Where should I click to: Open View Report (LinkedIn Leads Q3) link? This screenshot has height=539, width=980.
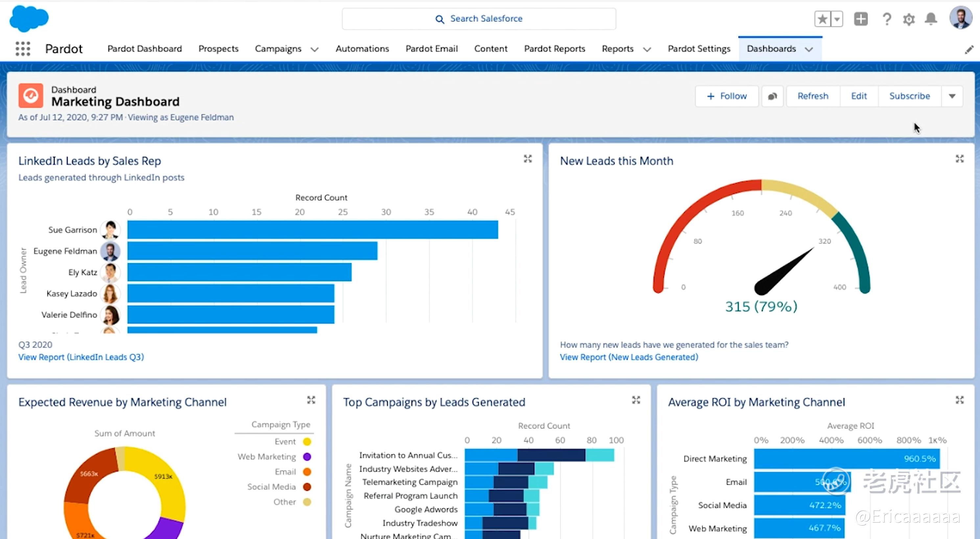point(81,357)
